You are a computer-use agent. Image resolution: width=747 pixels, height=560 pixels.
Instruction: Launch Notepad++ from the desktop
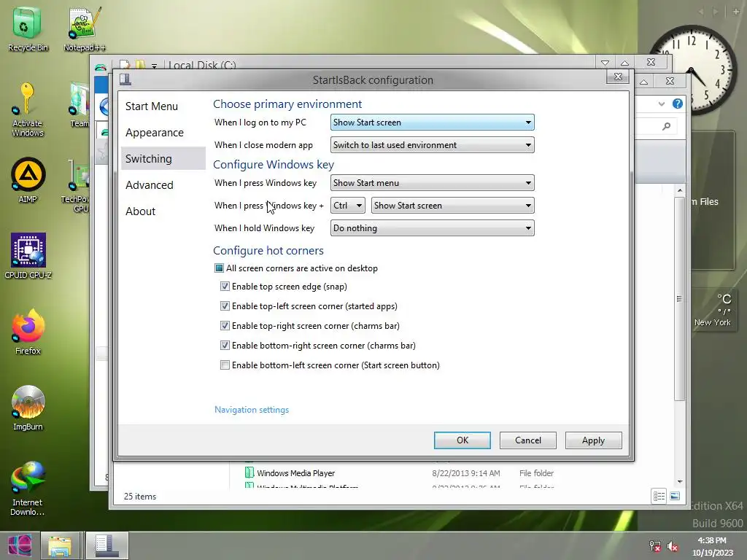[85, 29]
